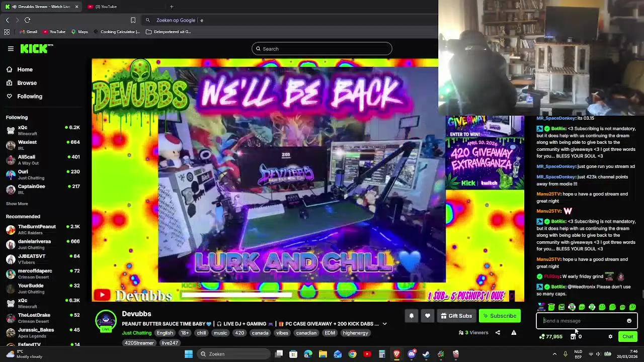This screenshot has height=362, width=644.
Task: Click the Devubbs channel avatar
Action: pos(106,320)
